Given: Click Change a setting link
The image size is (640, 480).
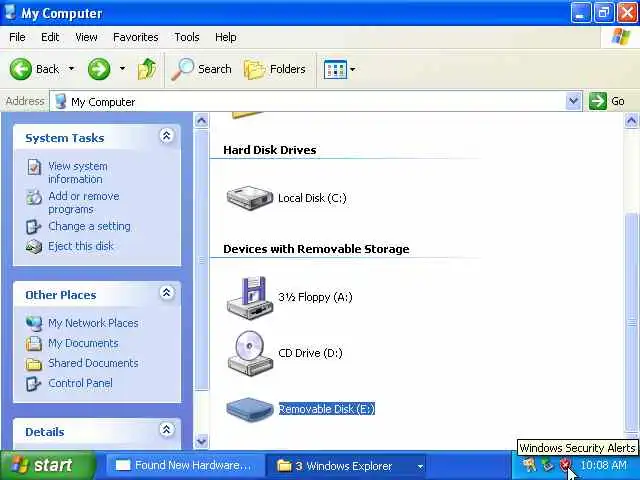Looking at the screenshot, I should tap(89, 226).
